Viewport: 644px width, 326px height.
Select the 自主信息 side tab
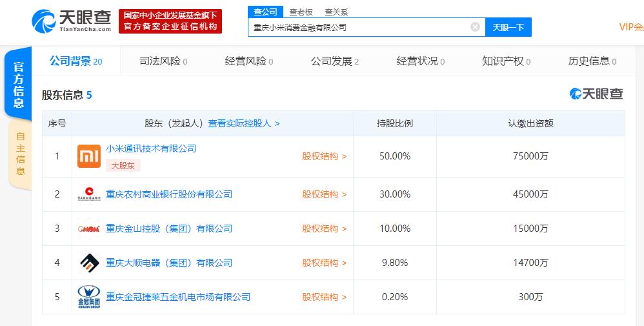point(20,154)
